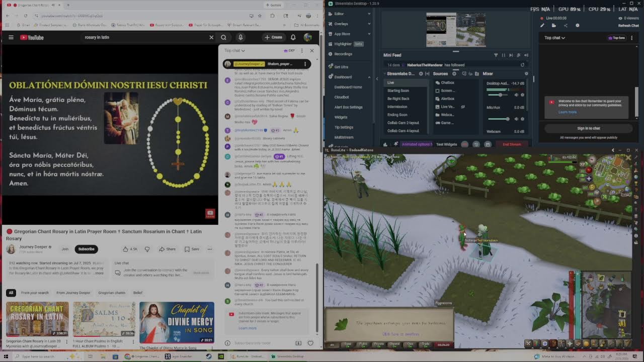Toggle the Game chat filter in RuneLite

[x=347, y=345]
